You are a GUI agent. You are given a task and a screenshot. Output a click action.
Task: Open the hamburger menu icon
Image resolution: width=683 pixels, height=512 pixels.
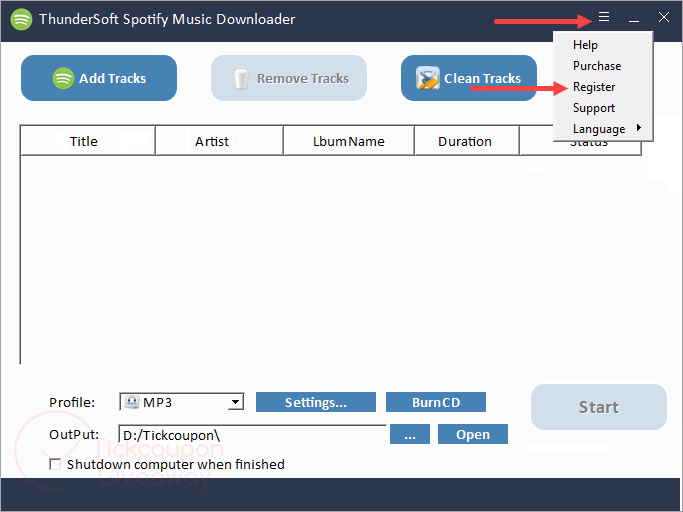[x=604, y=17]
